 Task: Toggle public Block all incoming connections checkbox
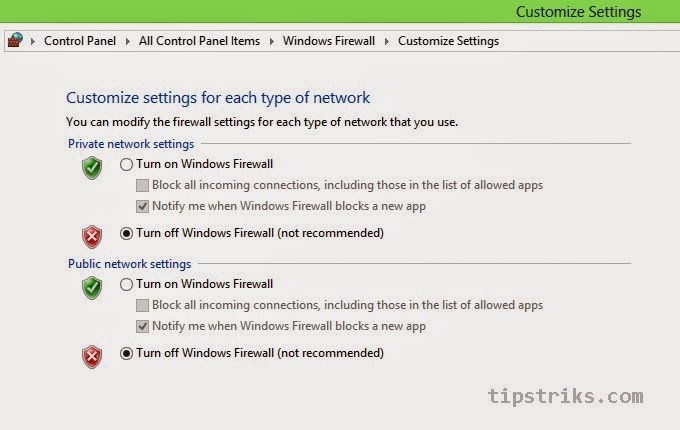(x=142, y=305)
